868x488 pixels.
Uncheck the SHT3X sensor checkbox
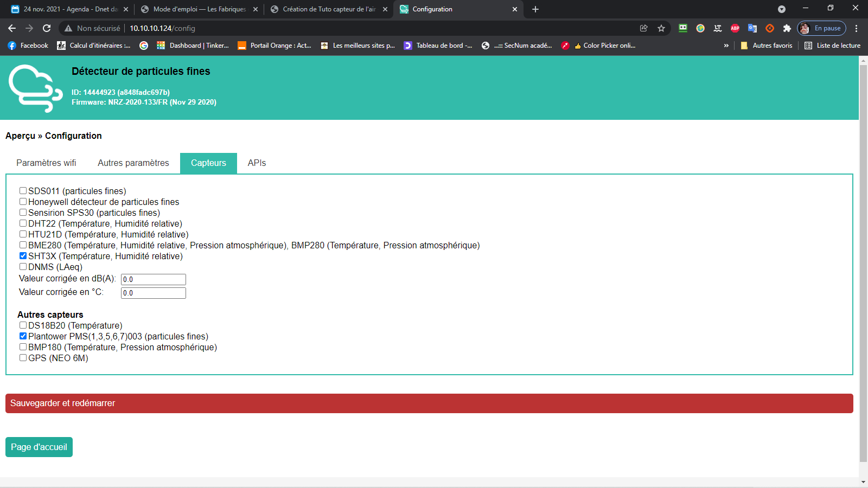pos(23,256)
